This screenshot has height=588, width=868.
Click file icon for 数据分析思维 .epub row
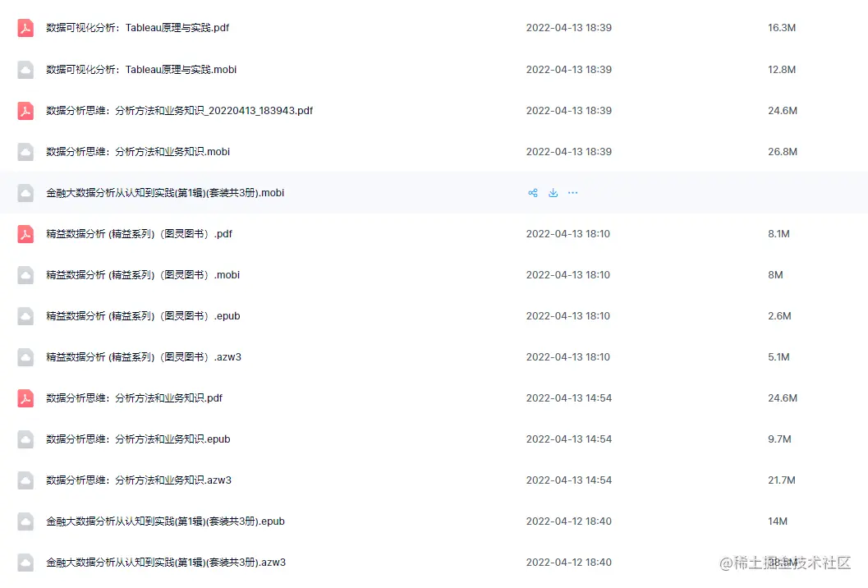pos(25,439)
